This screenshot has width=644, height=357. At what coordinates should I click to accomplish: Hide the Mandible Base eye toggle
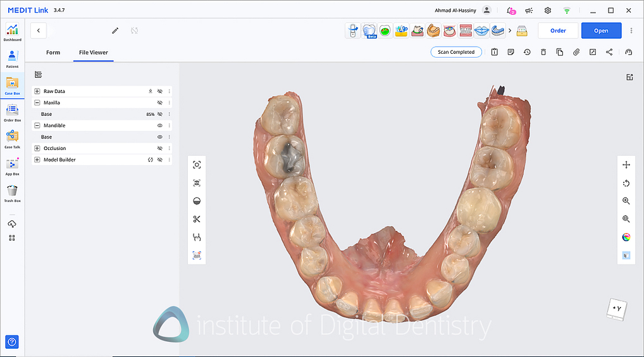click(x=160, y=137)
